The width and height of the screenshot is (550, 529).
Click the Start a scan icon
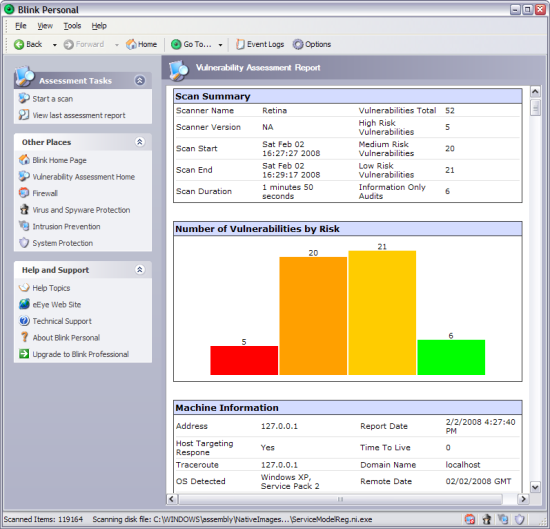pos(24,98)
